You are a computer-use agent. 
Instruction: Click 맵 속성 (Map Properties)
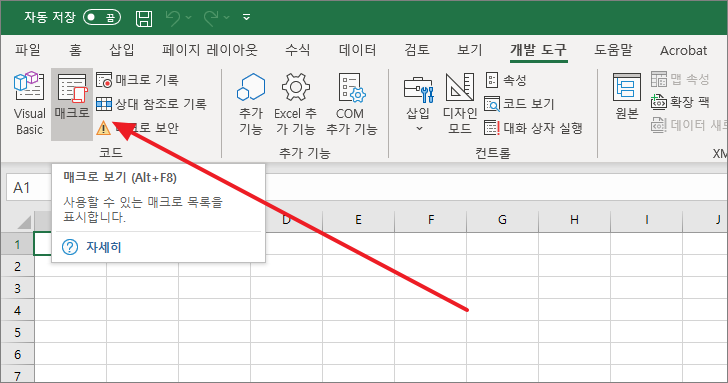coord(680,79)
